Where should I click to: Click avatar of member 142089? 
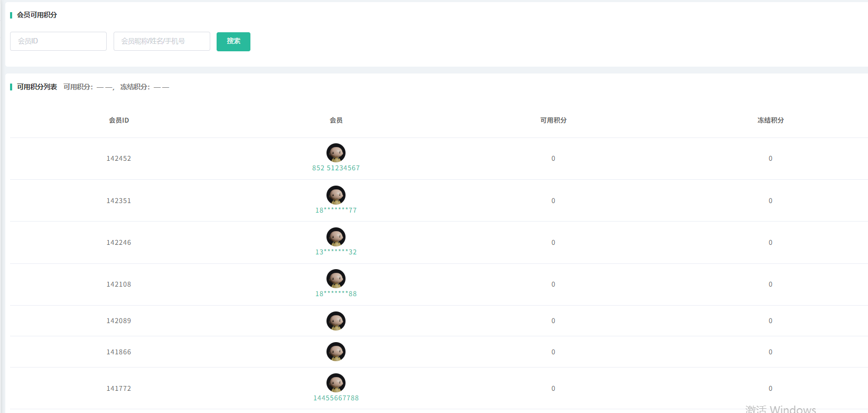[336, 321]
